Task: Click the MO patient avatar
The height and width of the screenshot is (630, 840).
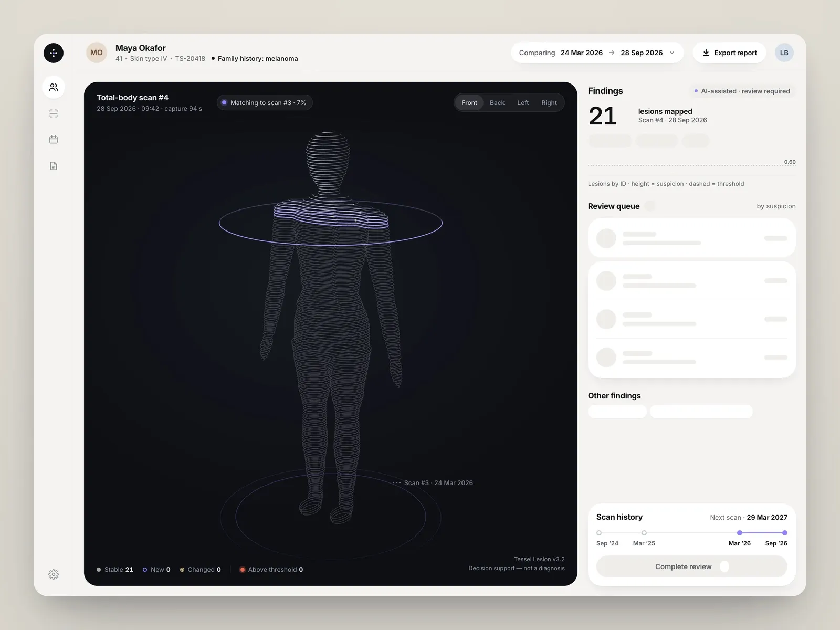Action: pos(97,52)
